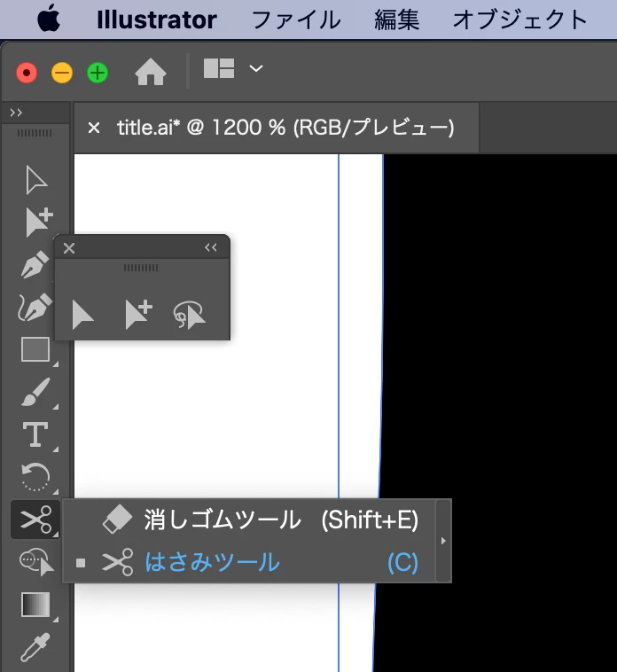
Task: Select the Type tool
Action: [x=35, y=434]
